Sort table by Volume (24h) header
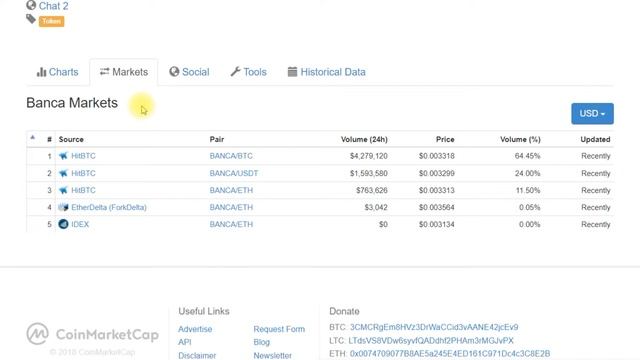 pyautogui.click(x=364, y=140)
